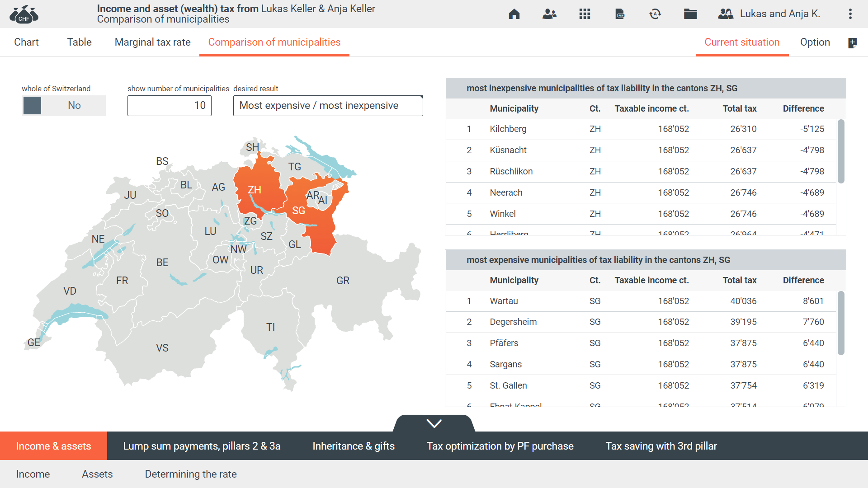This screenshot has height=488, width=868.
Task: Add new option with plus-page icon
Action: click(852, 43)
